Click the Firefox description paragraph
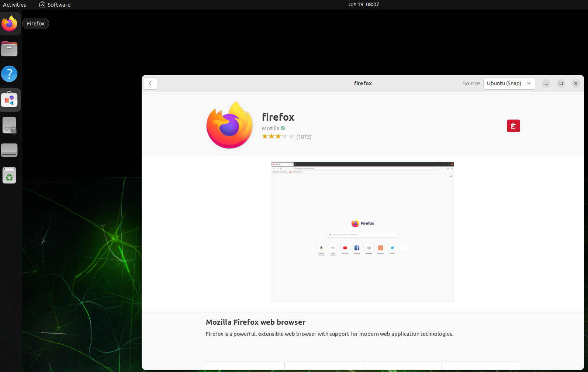Viewport: 588px width, 372px height. tap(329, 334)
